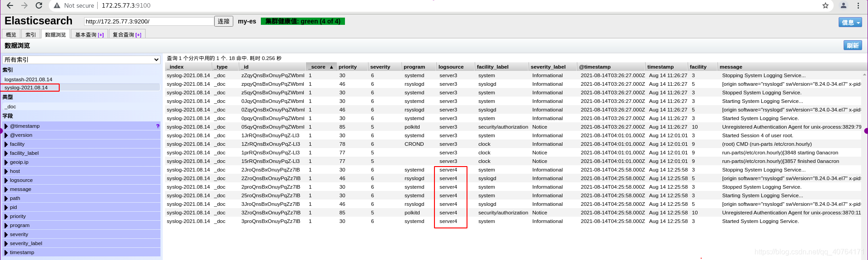
Task: Expand the facility field filter
Action: 6,144
